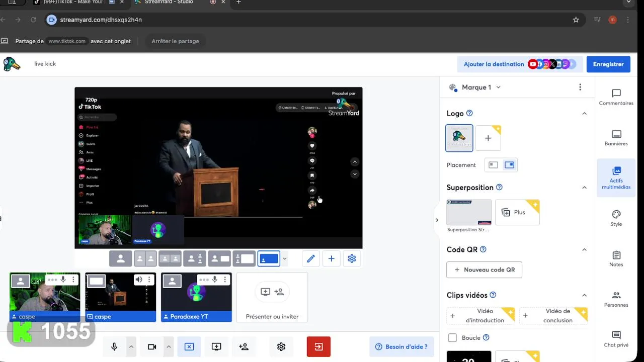The image size is (644, 362).
Task: Click Ajouter la destination button
Action: 520,64
